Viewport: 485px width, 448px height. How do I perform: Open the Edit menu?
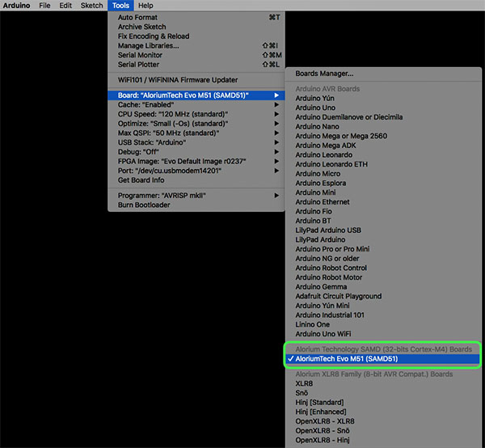[65, 6]
